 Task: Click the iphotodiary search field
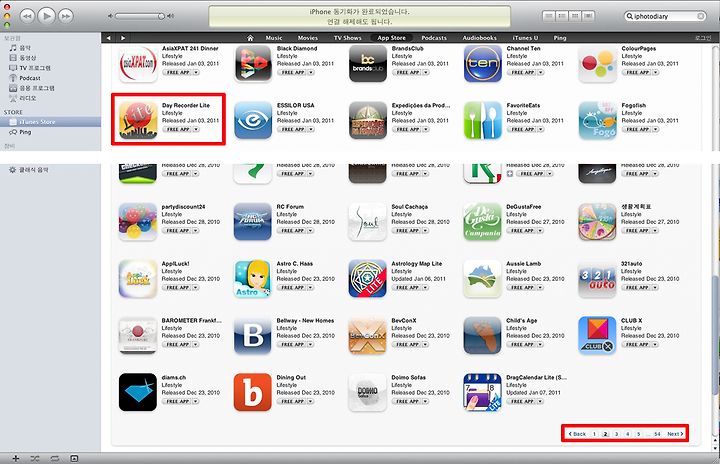[x=664, y=16]
